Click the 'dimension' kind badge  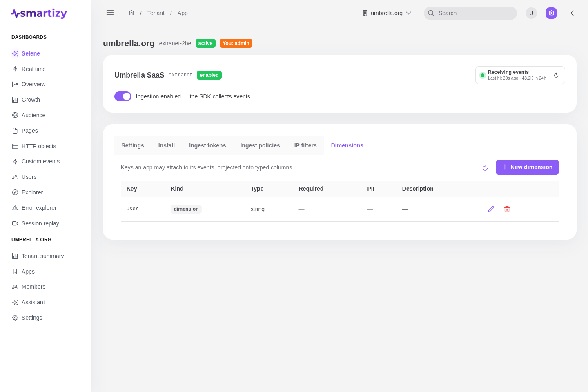coord(186,209)
